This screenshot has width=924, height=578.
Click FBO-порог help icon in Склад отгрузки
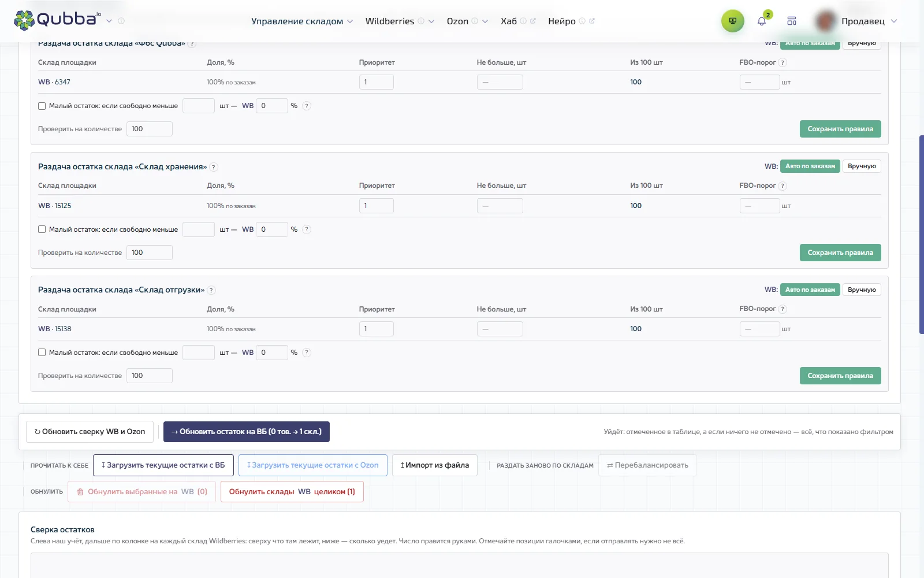783,309
